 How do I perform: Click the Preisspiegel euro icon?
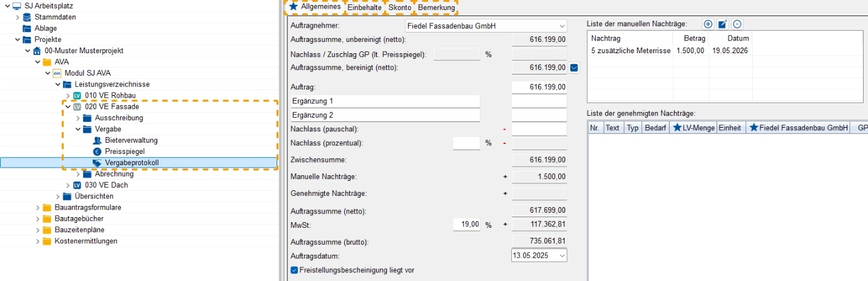[x=97, y=151]
